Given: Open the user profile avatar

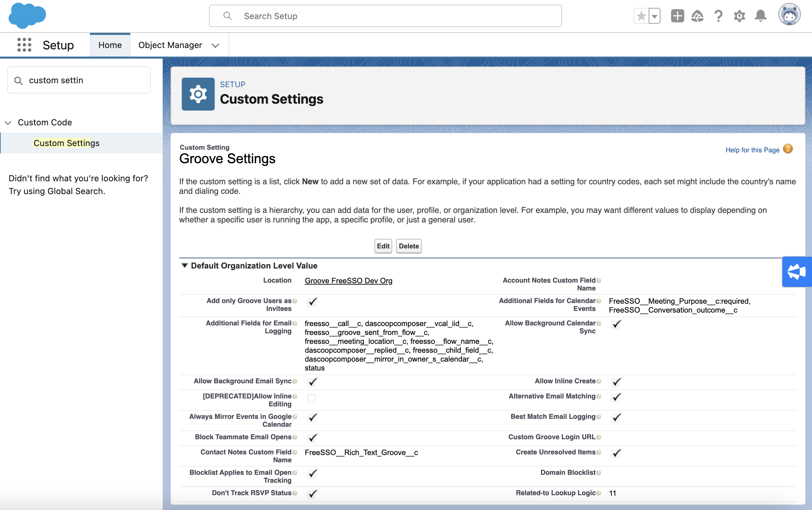Looking at the screenshot, I should (789, 15).
